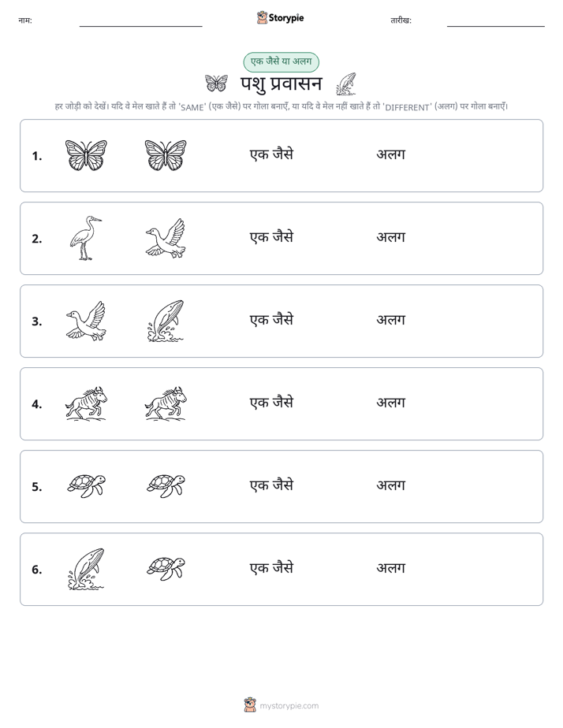Screen dimensions: 563x728
Task: Click the whale picture in row 6
Action: coord(86,569)
